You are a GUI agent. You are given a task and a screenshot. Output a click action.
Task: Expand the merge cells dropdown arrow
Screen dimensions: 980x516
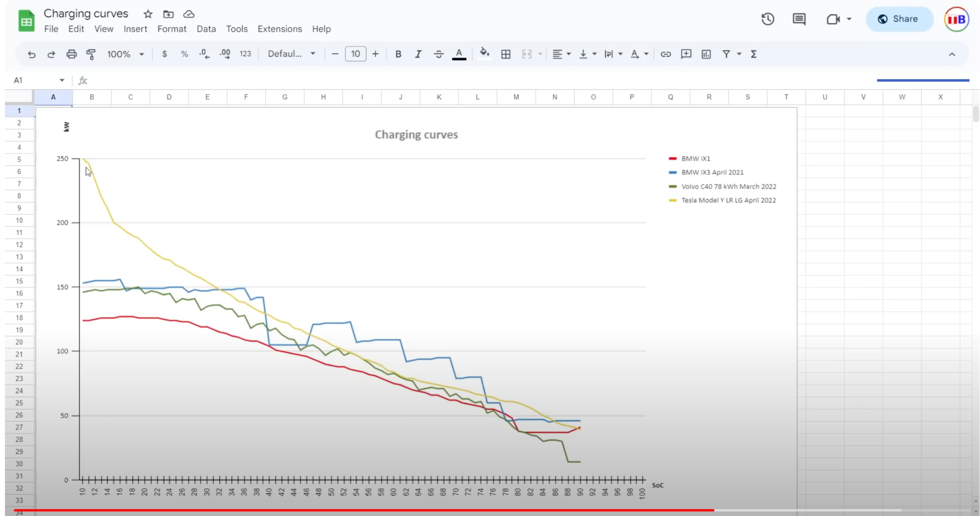coord(540,54)
